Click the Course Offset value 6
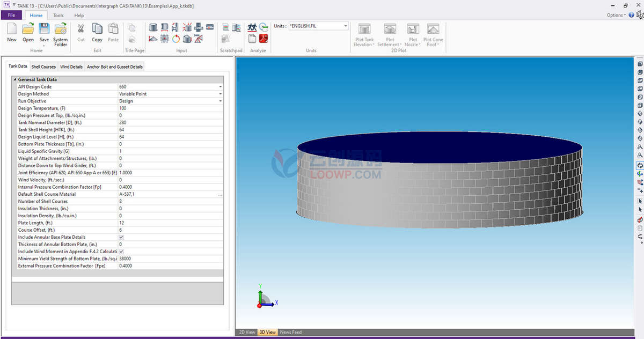Viewport: 644px width, 339px height. click(171, 230)
